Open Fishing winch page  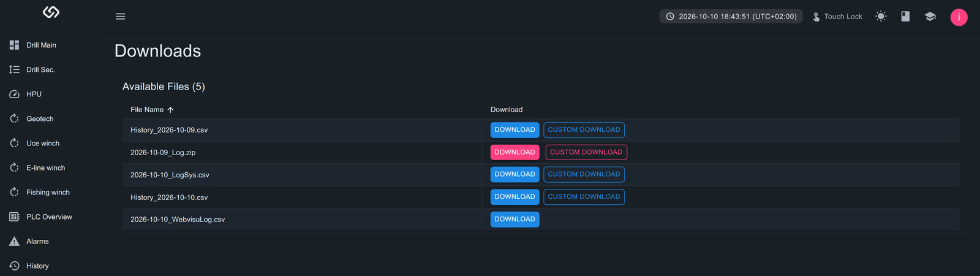48,192
